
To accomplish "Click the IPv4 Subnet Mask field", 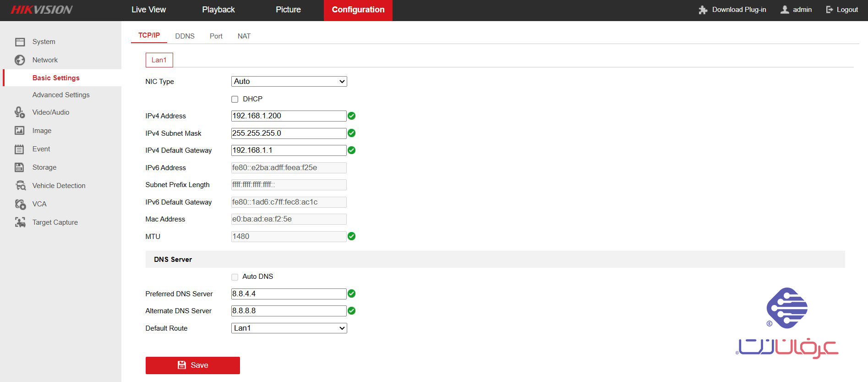I will [289, 133].
